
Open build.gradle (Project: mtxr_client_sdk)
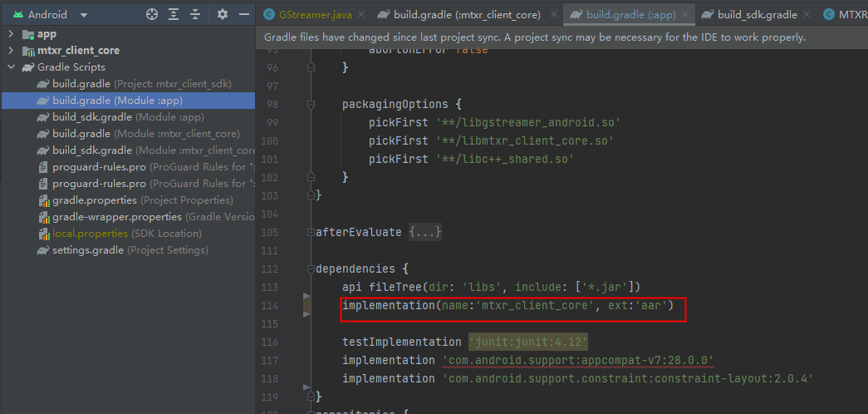coord(142,84)
